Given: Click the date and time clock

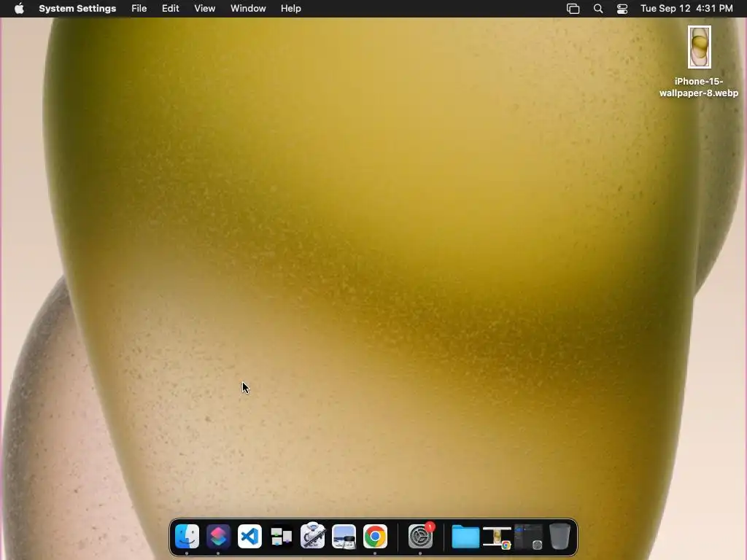Looking at the screenshot, I should [686, 9].
